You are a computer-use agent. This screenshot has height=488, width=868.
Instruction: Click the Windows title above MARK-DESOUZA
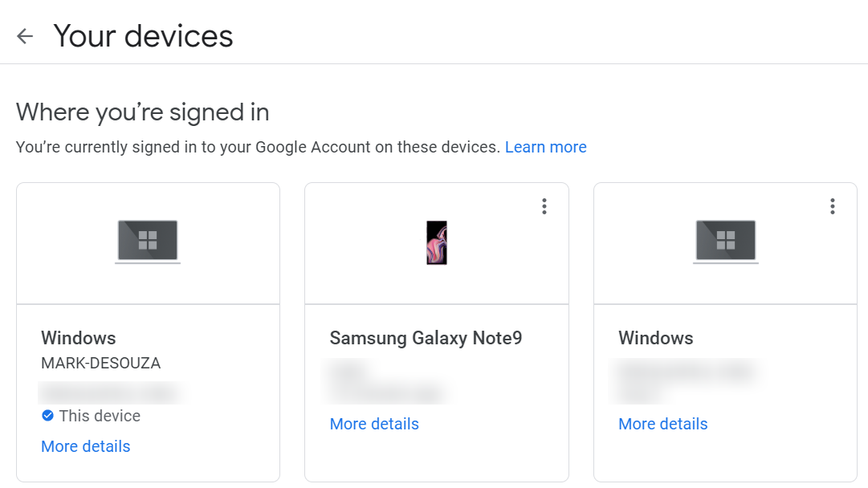[79, 338]
